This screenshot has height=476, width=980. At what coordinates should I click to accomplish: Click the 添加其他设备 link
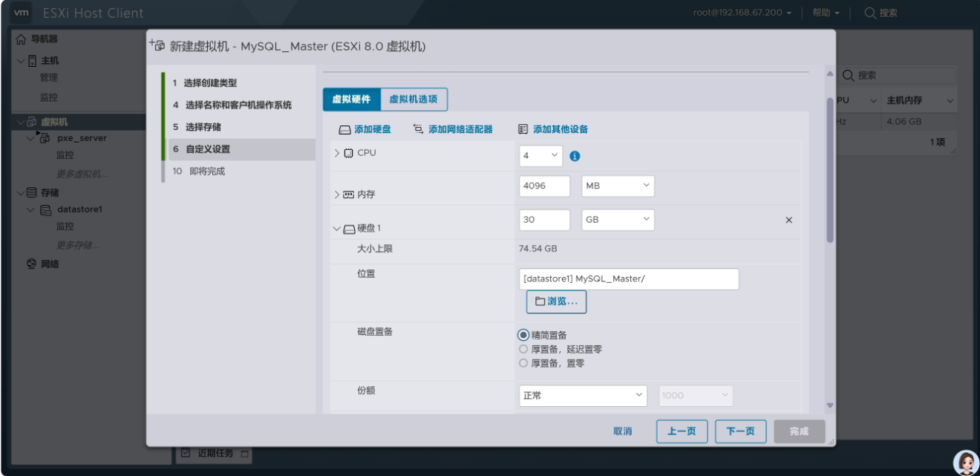pos(561,129)
